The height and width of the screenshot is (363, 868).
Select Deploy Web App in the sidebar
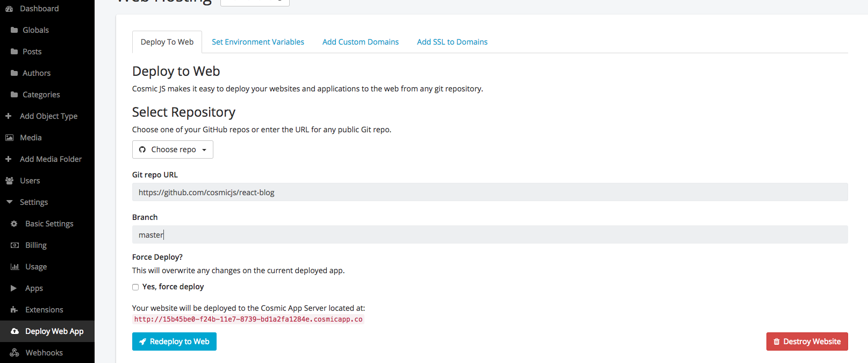[47, 331]
